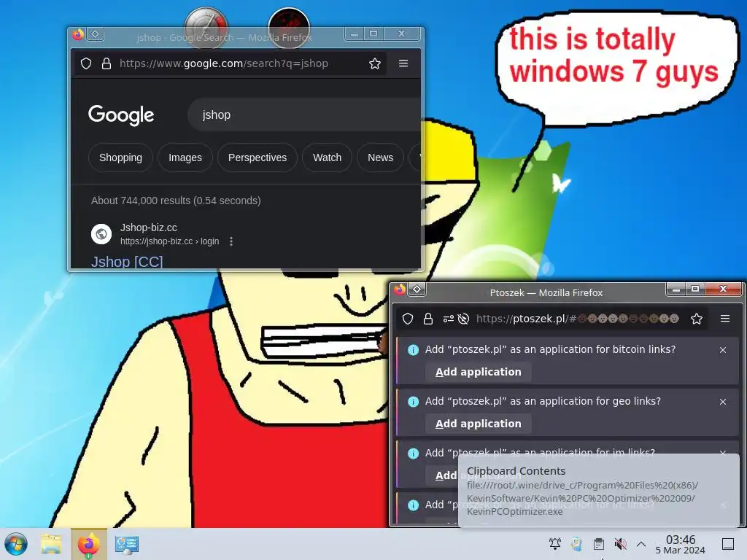Open hamburger menu in Google Firefox window
This screenshot has width=747, height=560.
403,63
